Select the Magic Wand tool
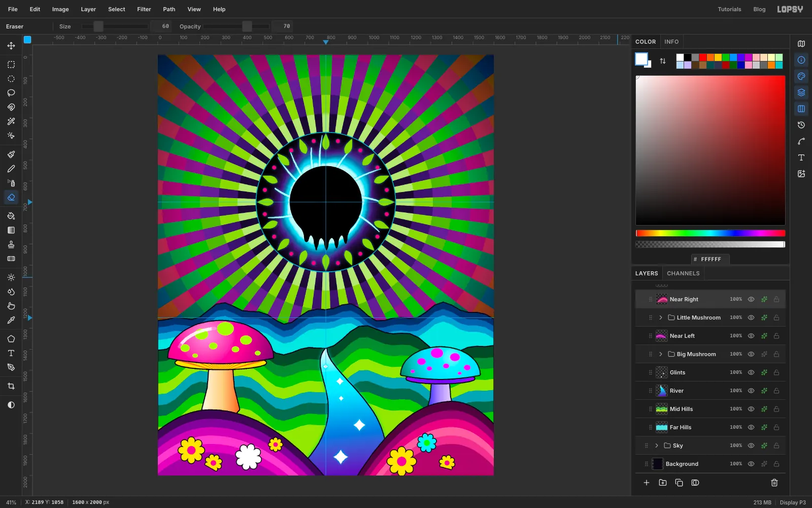Screen dimensions: 812x508 coord(11,121)
